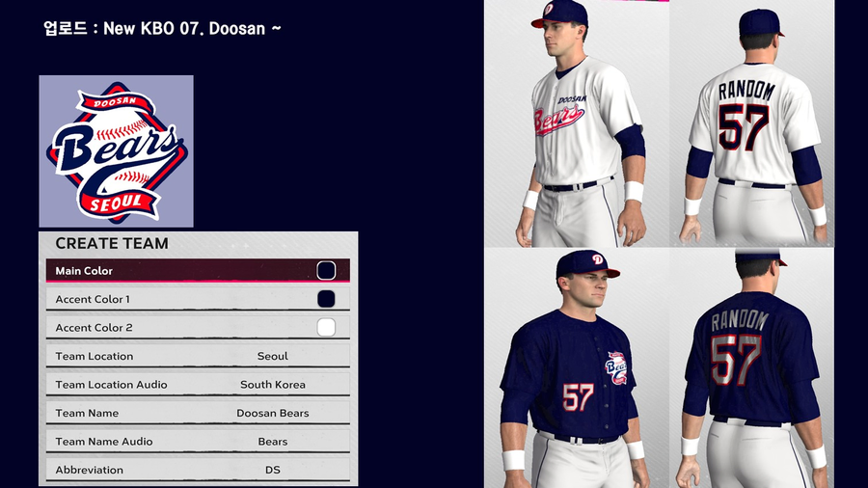Select the navy jersey back preview

tap(751, 368)
